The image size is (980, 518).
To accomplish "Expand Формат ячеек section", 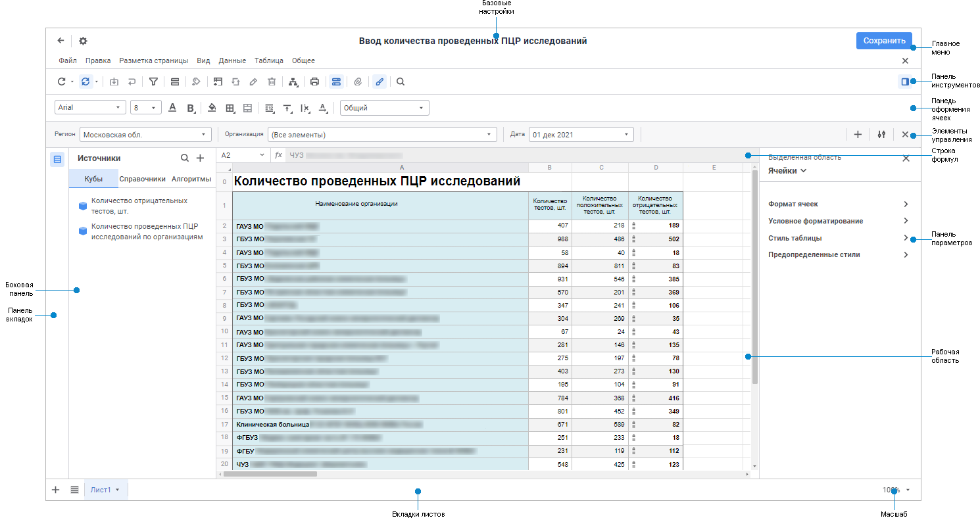I will [838, 204].
